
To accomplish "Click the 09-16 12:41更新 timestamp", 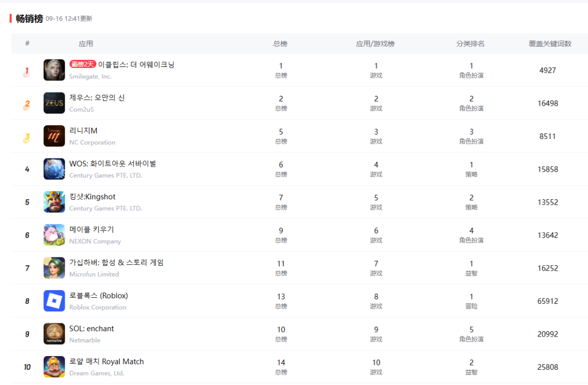I will click(69, 19).
